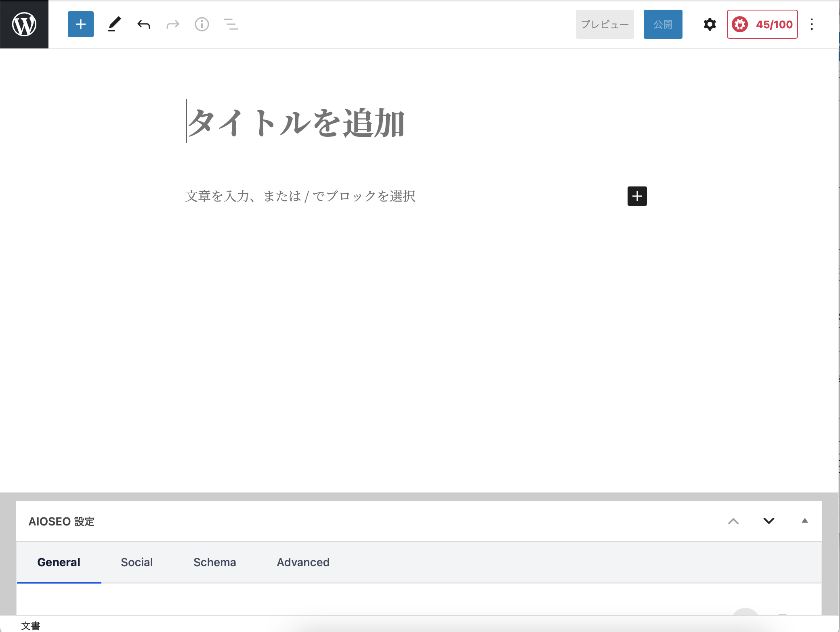Click the AIOSEO 設定 panel heading
This screenshot has width=840, height=632.
click(61, 521)
